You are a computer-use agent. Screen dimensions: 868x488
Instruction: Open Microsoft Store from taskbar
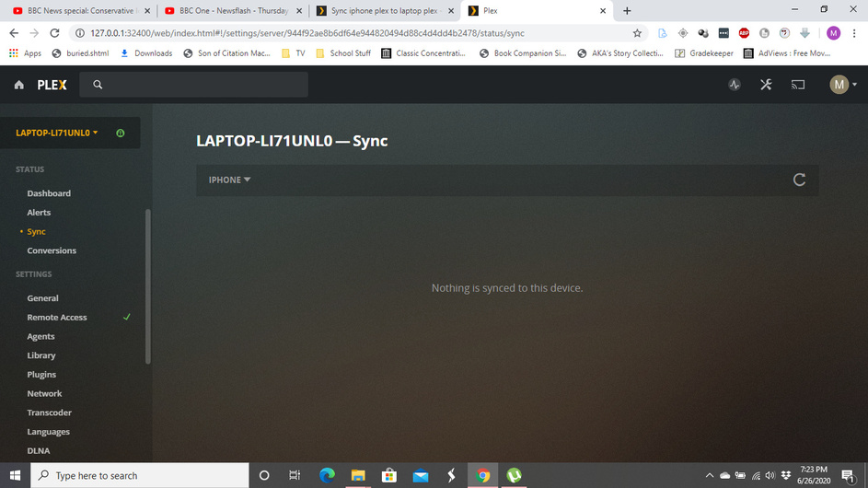pos(389,475)
